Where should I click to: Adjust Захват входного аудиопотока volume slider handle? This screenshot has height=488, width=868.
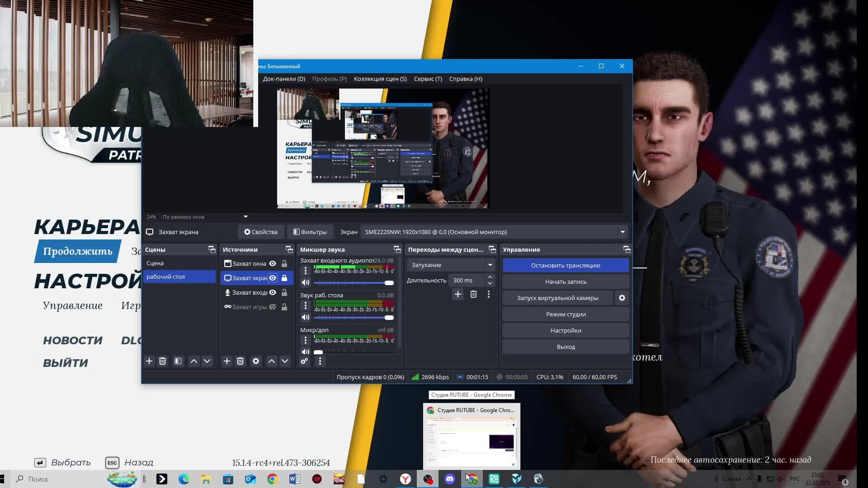point(389,283)
